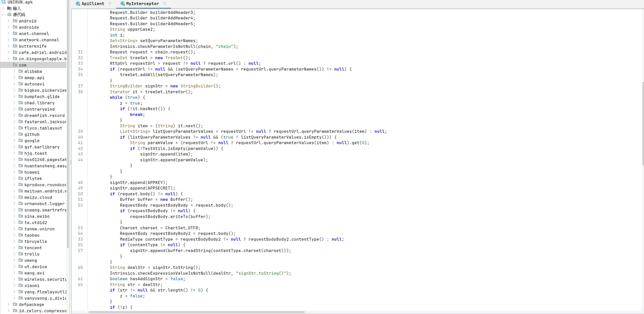Click the ApiClient class icon
This screenshot has width=644, height=314.
pyautogui.click(x=78, y=4)
